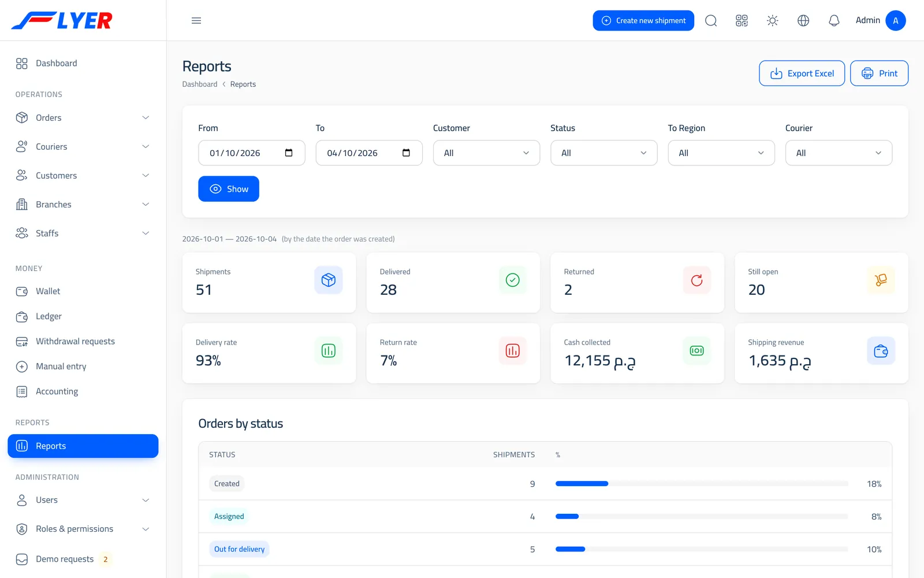Click the Out for delivery progress bar
Viewport: 924px width, 578px height.
tap(702, 550)
